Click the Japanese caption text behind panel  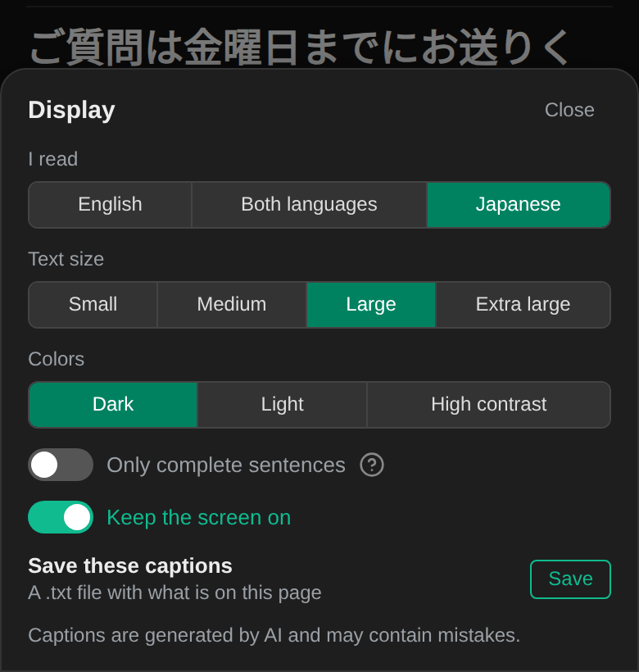299,48
